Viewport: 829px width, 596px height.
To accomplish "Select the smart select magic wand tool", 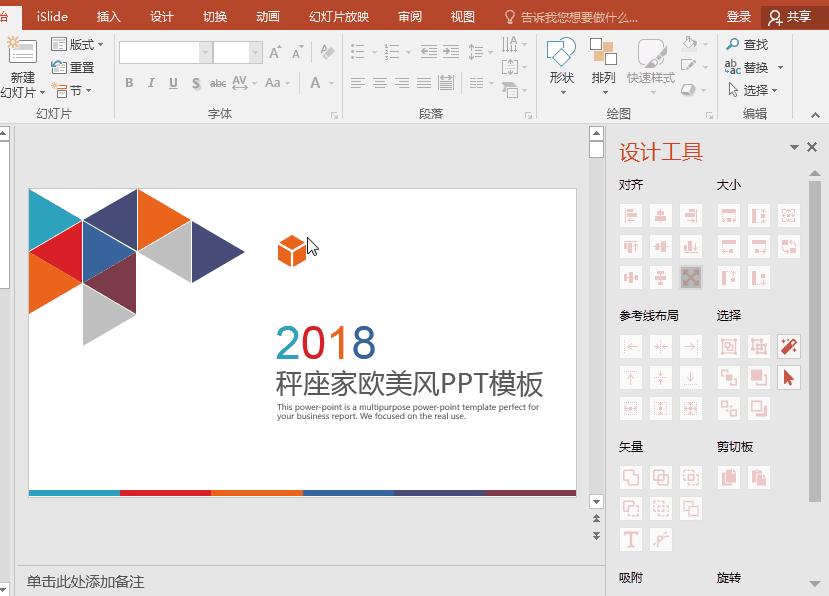I will click(x=790, y=347).
